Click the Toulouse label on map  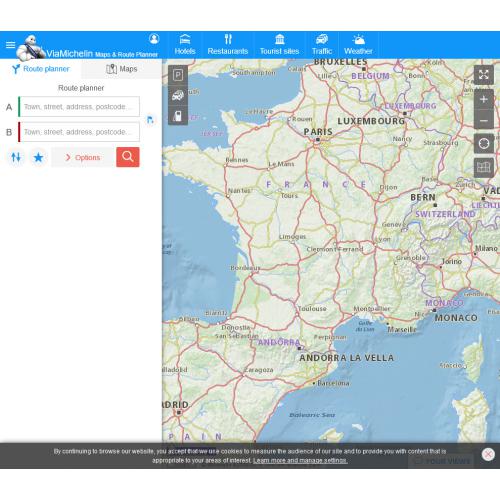[312, 309]
